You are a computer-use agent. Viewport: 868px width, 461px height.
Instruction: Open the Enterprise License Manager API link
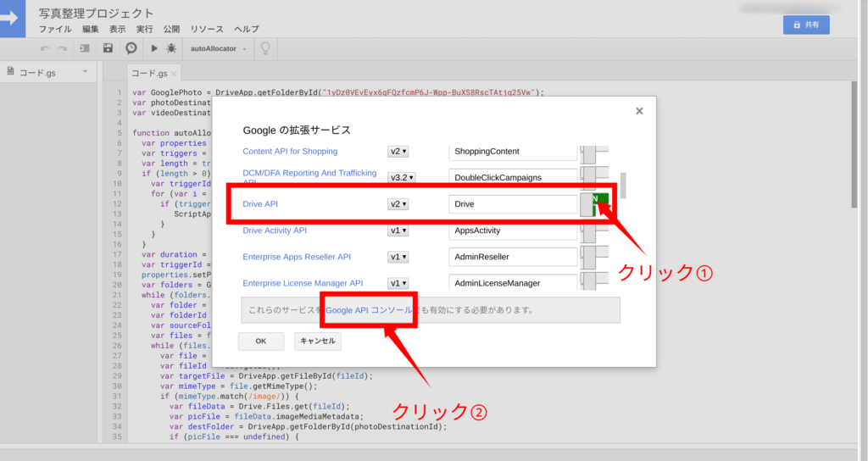click(303, 283)
